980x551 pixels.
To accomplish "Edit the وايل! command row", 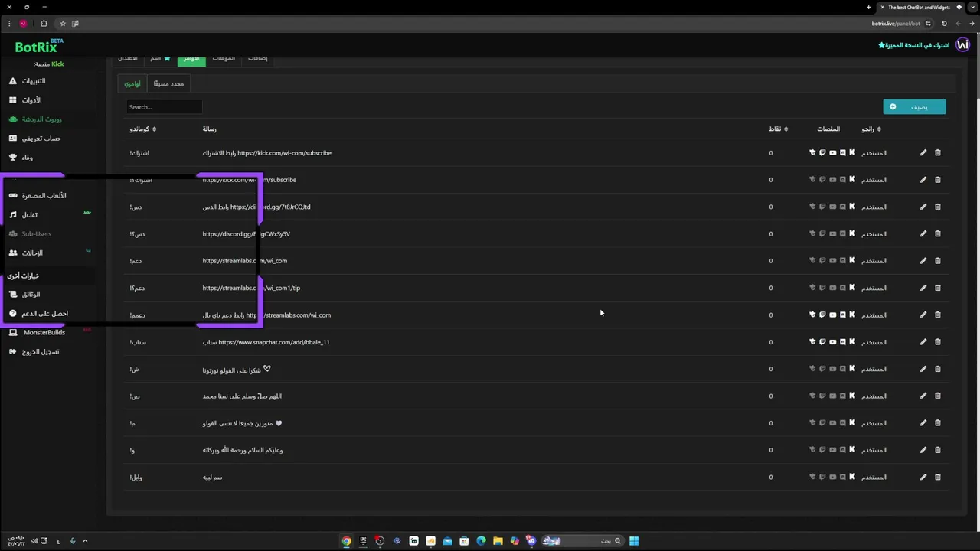I will (x=923, y=477).
